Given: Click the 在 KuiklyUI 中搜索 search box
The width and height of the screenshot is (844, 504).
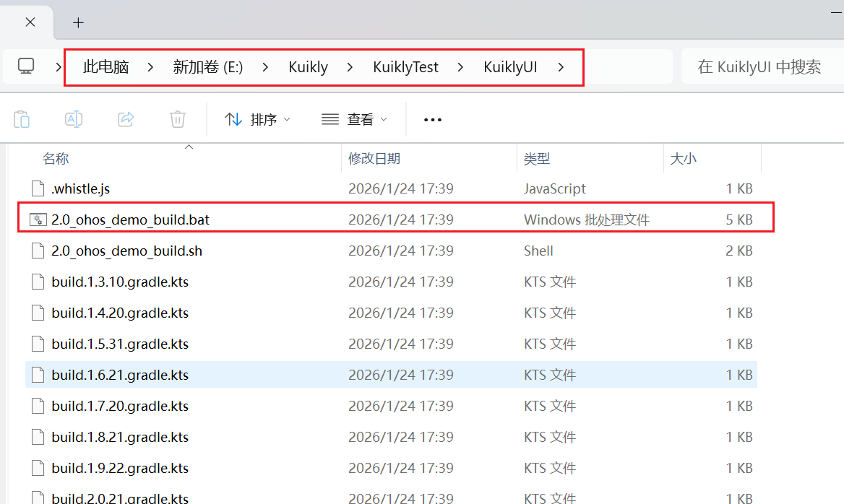Looking at the screenshot, I should point(759,67).
